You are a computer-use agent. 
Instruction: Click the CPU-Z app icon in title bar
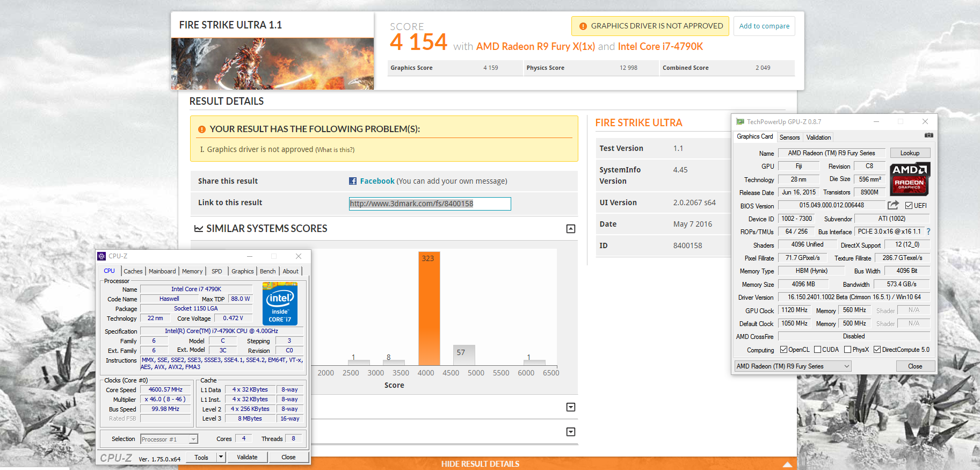(x=102, y=256)
